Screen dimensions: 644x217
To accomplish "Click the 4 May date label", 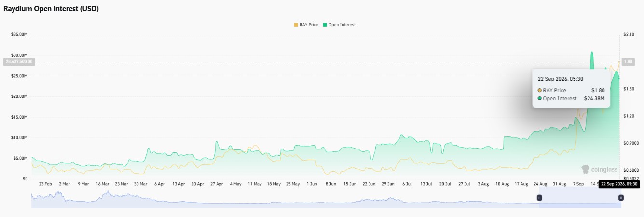I will [235, 184].
